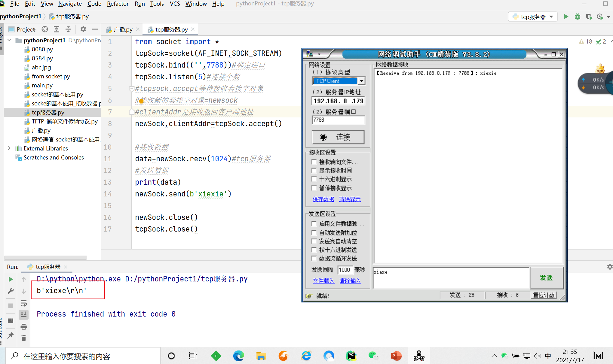Viewport: 613px width, 364px height.
Task: Click the Windows taskbar search box
Action: pyautogui.click(x=83, y=356)
